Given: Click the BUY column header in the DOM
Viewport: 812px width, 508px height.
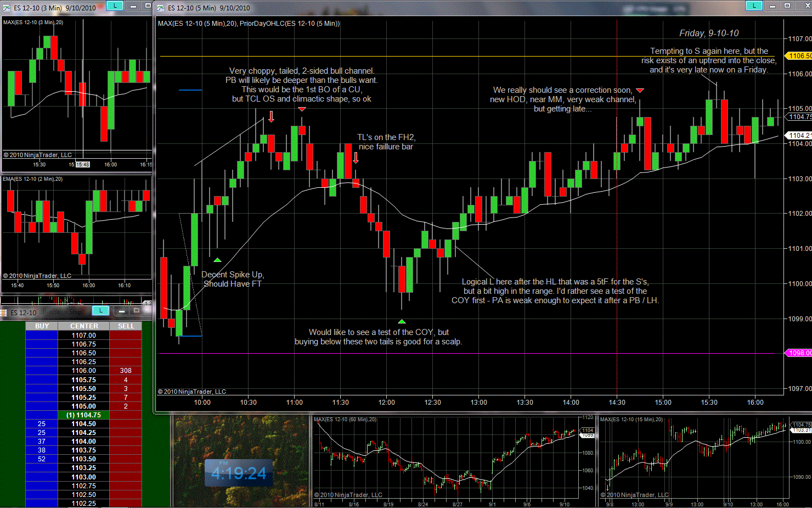Looking at the screenshot, I should pyautogui.click(x=42, y=326).
